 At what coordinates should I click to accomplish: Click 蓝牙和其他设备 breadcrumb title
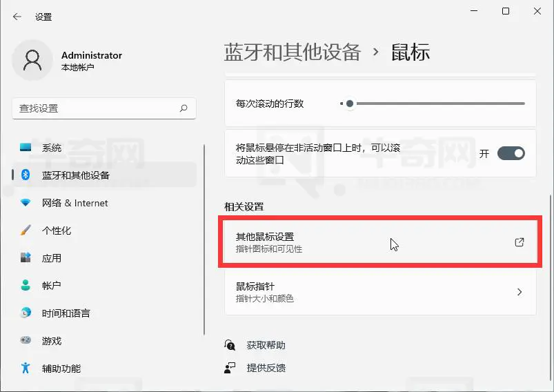tap(293, 52)
